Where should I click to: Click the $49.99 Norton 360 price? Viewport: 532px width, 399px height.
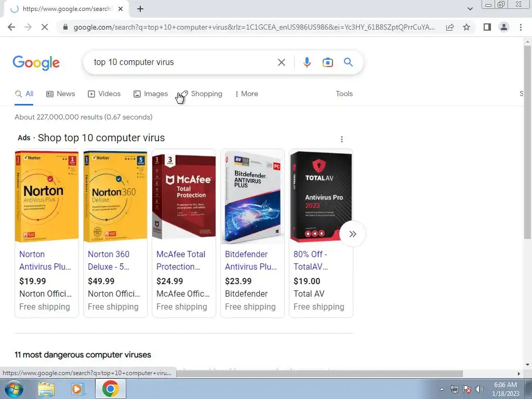click(x=101, y=281)
